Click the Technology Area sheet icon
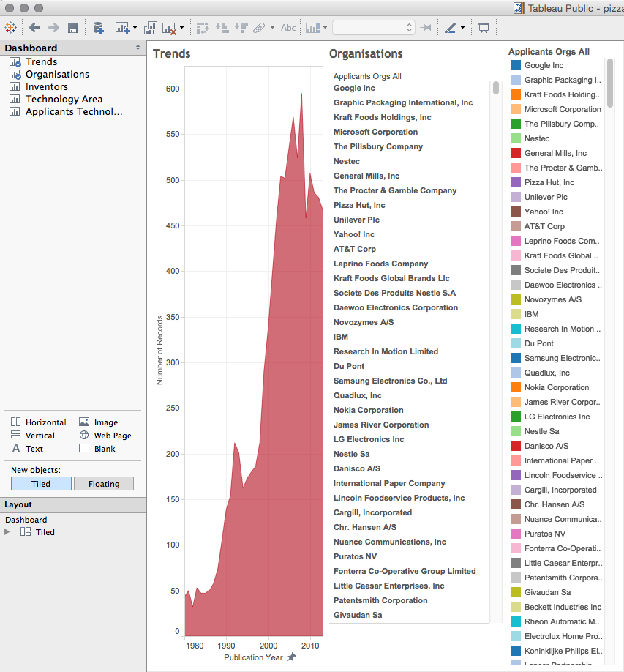The image size is (624, 672). (15, 99)
